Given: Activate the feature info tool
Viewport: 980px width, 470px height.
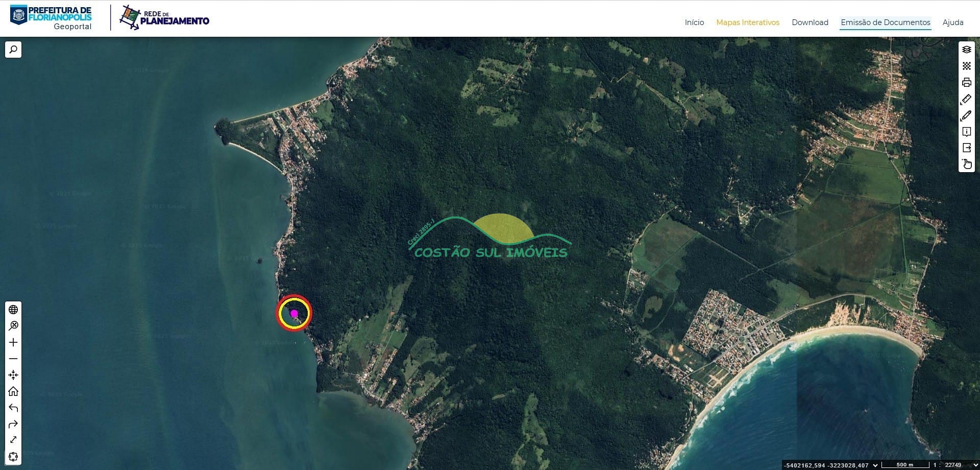Looking at the screenshot, I should pyautogui.click(x=966, y=132).
